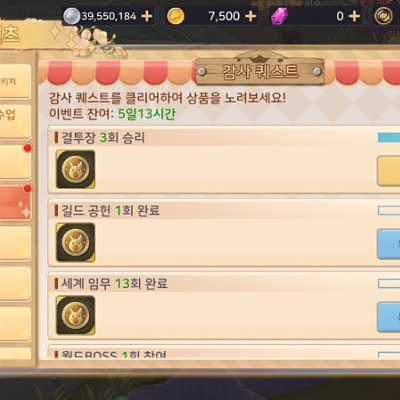Add gold using plus beside 7,500
The width and height of the screenshot is (400, 400).
(x=251, y=16)
